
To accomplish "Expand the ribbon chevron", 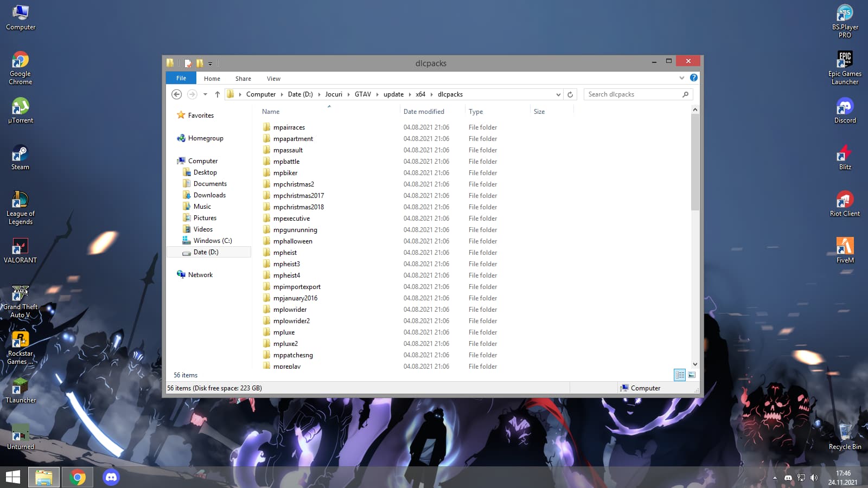I will (682, 78).
